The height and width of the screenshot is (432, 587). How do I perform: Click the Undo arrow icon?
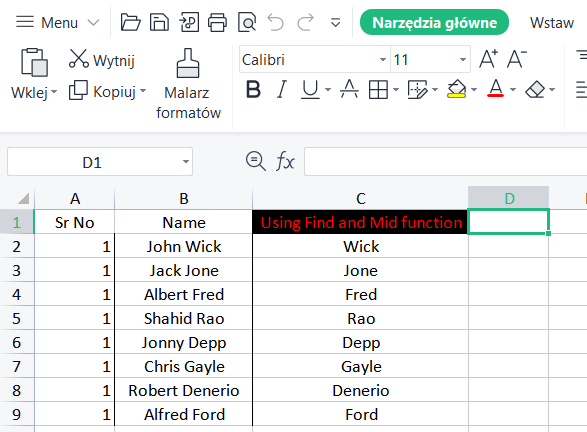click(276, 22)
